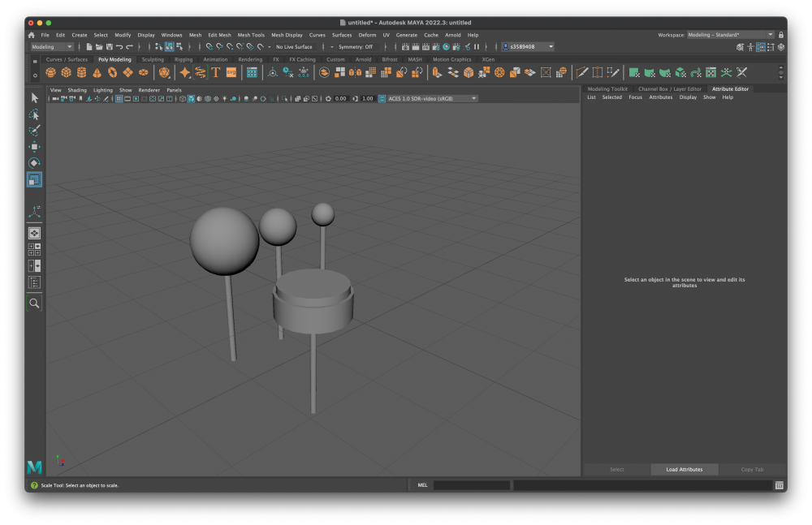Click the SVG import shelf icon
This screenshot has height=525, width=812.
click(231, 73)
